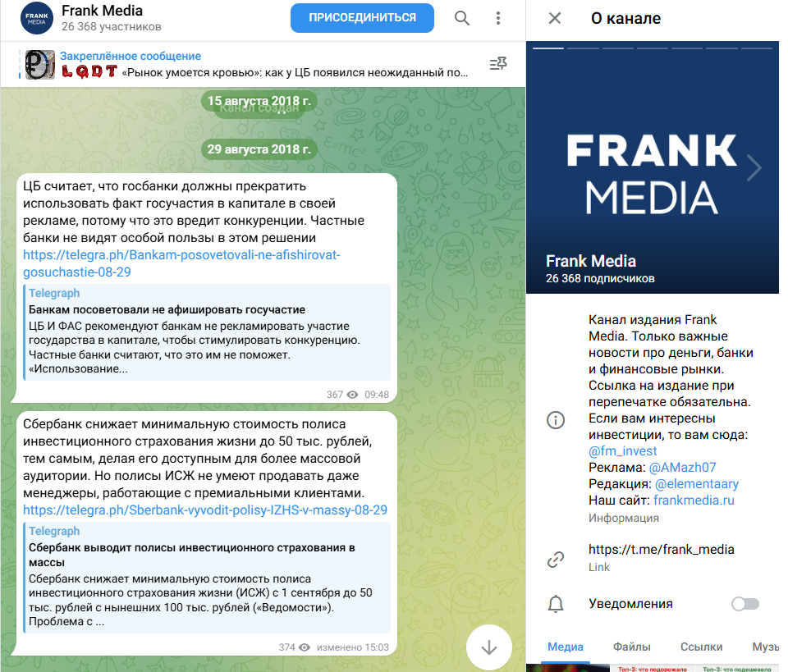788x672 pixels.
Task: Click the search magnifier icon in chat header
Action: click(x=462, y=18)
